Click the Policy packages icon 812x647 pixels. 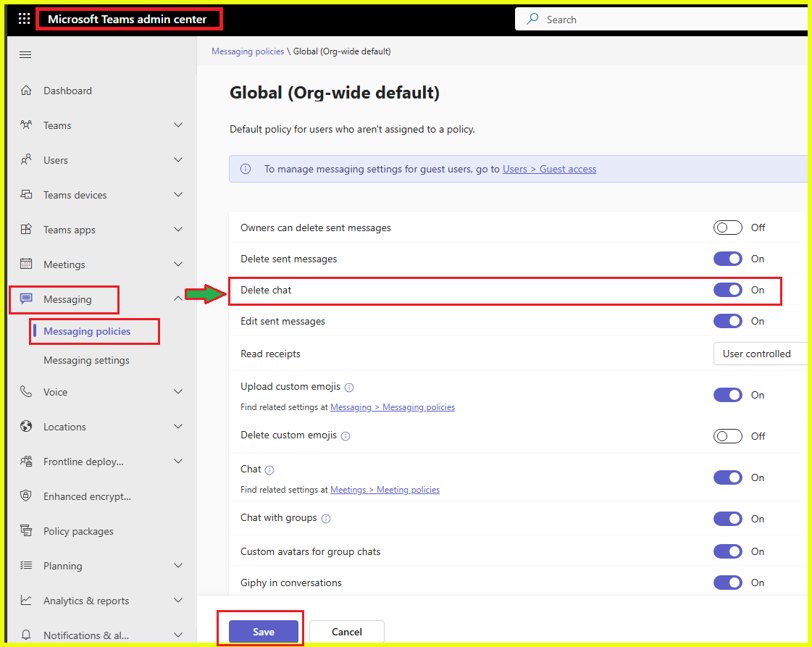click(26, 530)
